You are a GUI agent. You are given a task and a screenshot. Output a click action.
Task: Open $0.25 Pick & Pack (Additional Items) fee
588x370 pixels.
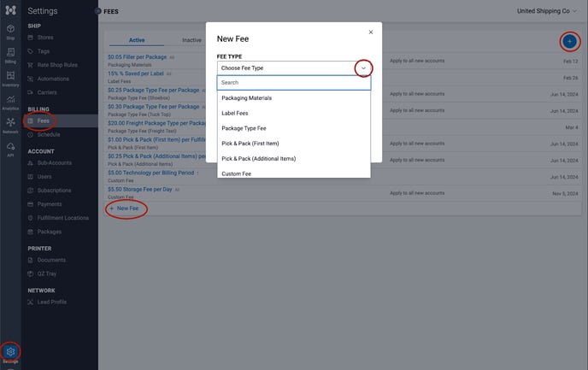156,156
